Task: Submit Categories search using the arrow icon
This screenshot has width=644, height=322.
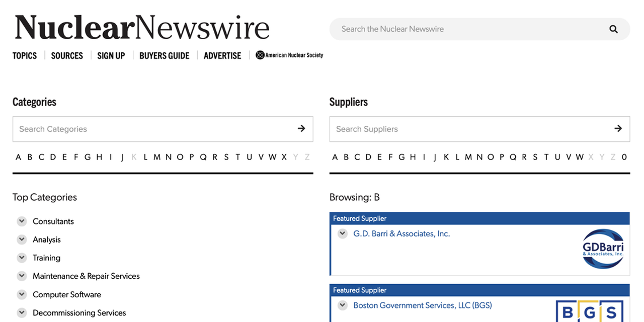Action: click(302, 129)
